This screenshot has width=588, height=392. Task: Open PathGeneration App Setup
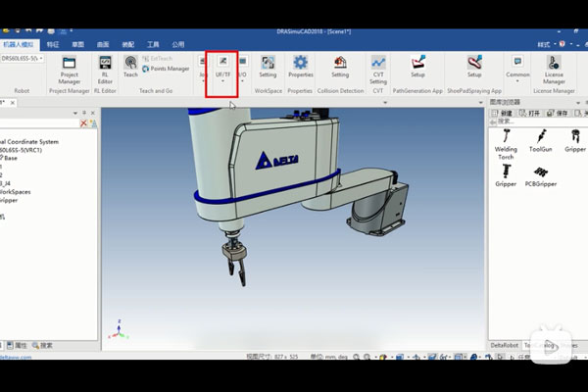pyautogui.click(x=417, y=67)
